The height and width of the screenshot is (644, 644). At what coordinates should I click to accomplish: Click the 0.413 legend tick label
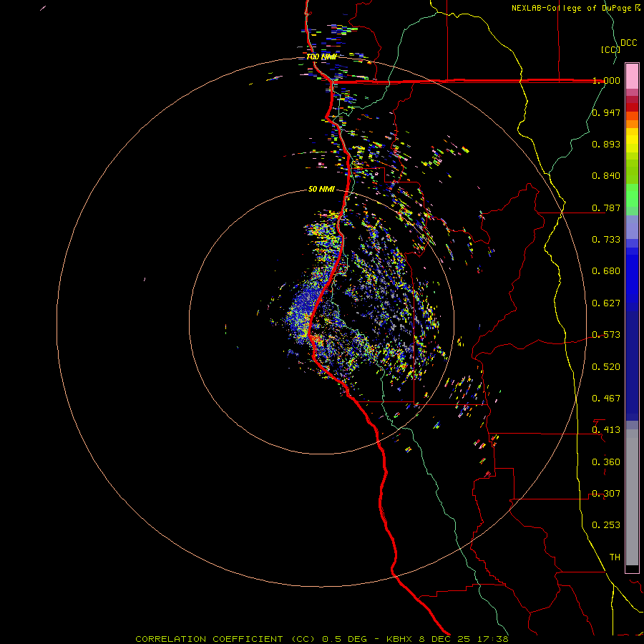click(606, 430)
